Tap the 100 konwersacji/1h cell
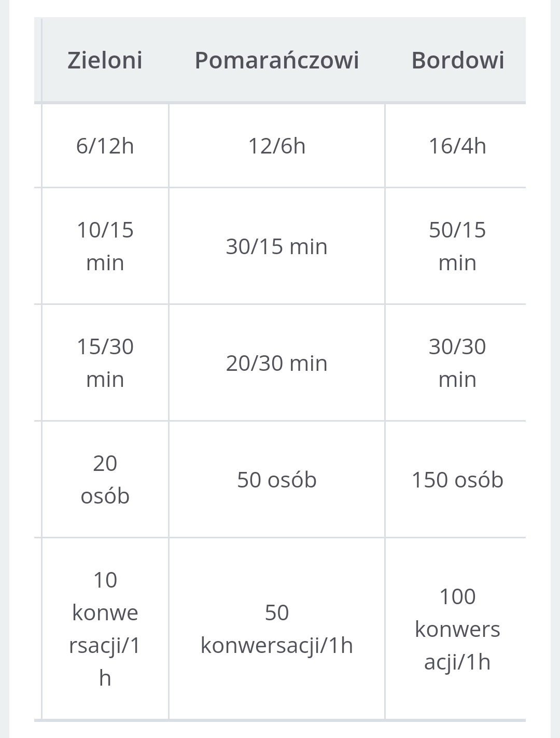560x738 pixels. (457, 629)
